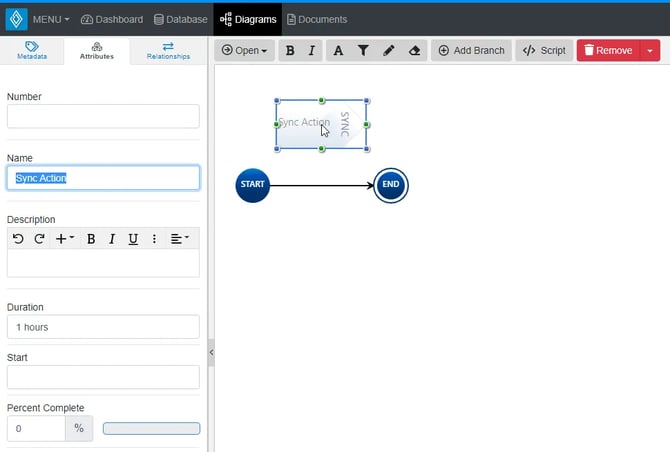Click the Innoslate diamond logo icon
670x452 pixels.
click(x=16, y=19)
